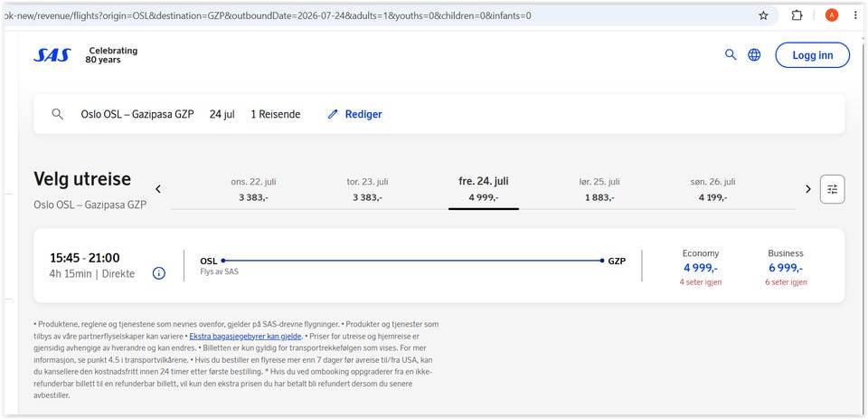Screen dimensions: 868x419
Task: Choose the Business fare 6 999,-
Action: [785, 268]
